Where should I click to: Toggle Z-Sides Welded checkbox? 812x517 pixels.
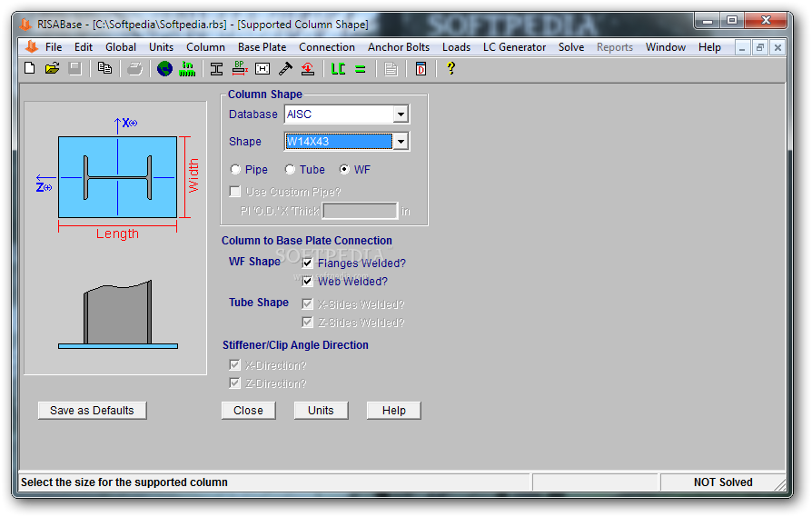coord(308,323)
